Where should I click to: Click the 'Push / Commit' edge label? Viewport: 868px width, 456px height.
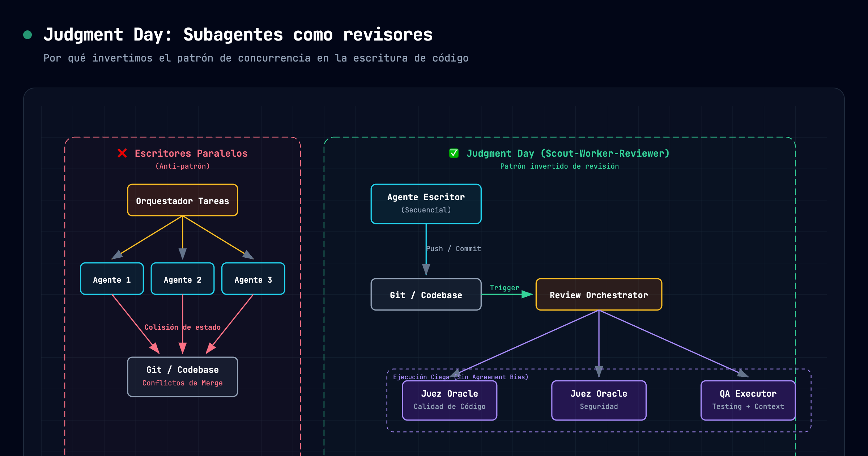coord(454,249)
